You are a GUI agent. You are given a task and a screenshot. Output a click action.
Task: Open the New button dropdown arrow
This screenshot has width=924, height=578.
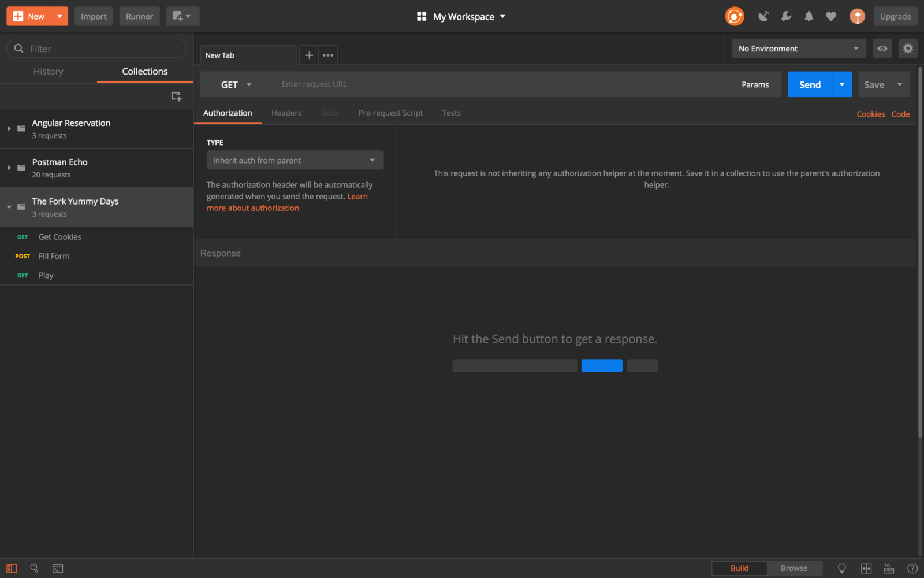59,16
